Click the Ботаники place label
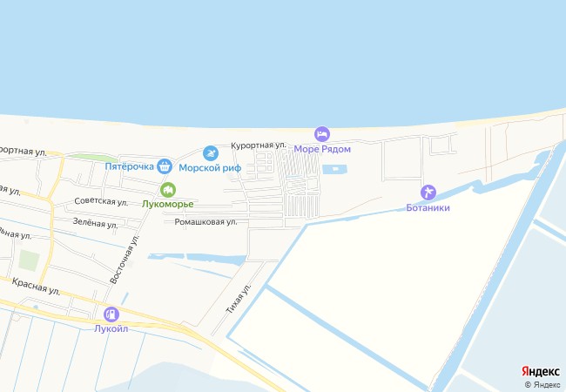Viewport: 566px width, 392px height. pyautogui.click(x=428, y=207)
